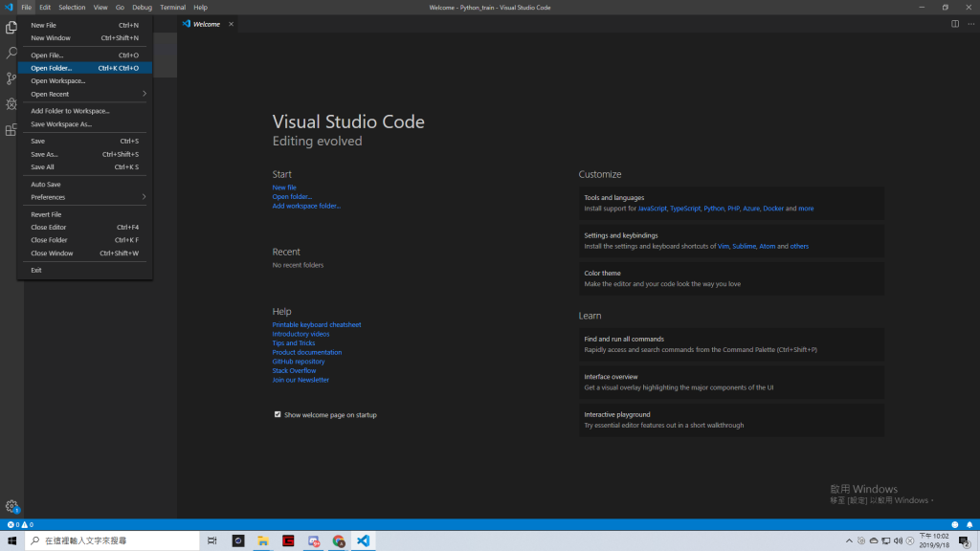The width and height of the screenshot is (980, 551).
Task: Click errors and warnings status indicator
Action: click(20, 525)
